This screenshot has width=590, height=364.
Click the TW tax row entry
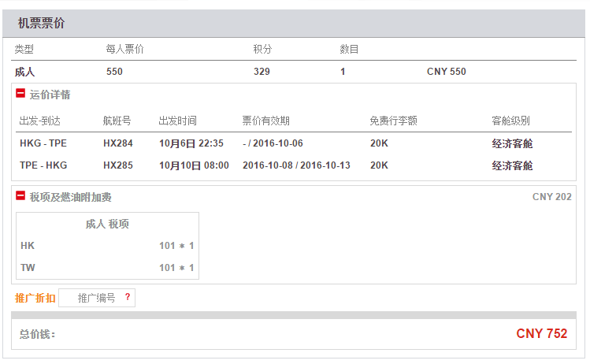[107, 268]
